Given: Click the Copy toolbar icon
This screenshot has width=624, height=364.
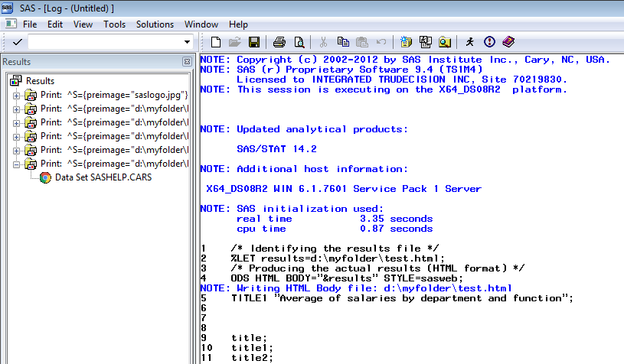Looking at the screenshot, I should coord(343,42).
